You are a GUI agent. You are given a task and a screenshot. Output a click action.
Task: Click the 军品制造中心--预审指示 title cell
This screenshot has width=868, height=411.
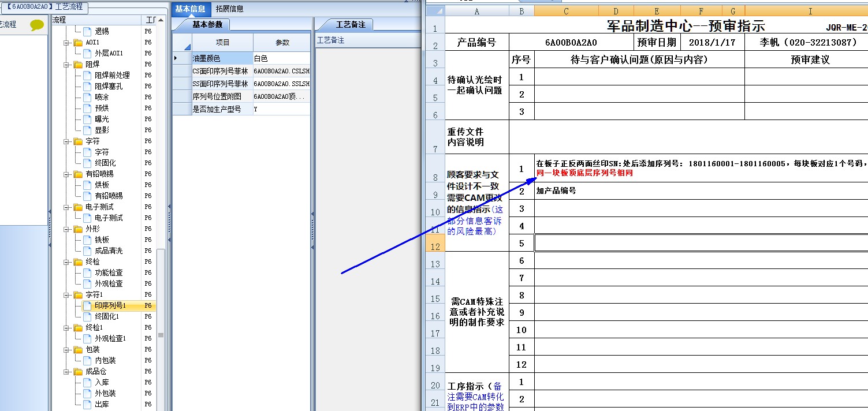coord(686,25)
